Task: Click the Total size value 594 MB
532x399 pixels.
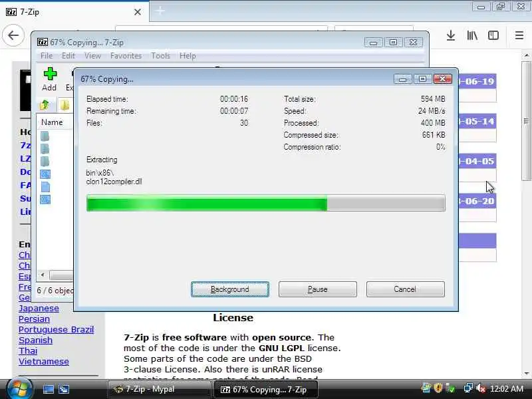Action: [433, 99]
